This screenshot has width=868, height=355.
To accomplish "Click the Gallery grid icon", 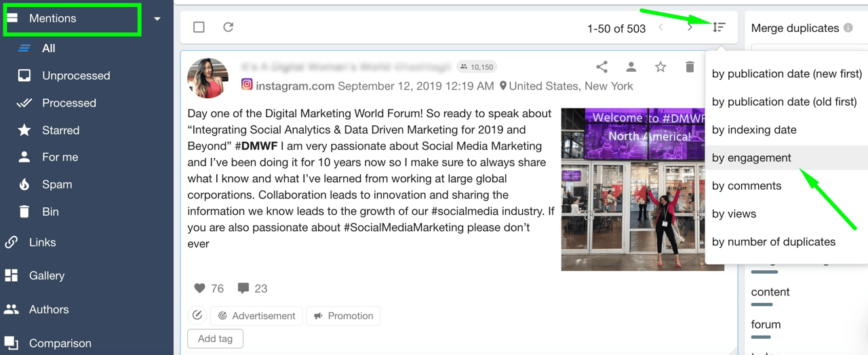I will [12, 276].
